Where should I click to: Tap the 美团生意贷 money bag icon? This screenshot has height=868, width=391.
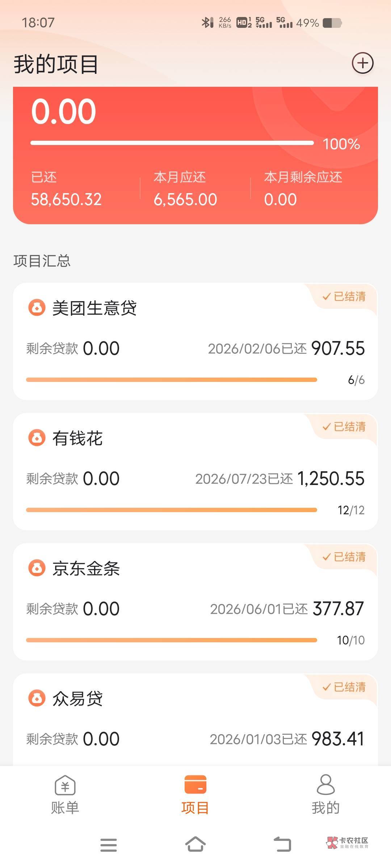pos(37,308)
